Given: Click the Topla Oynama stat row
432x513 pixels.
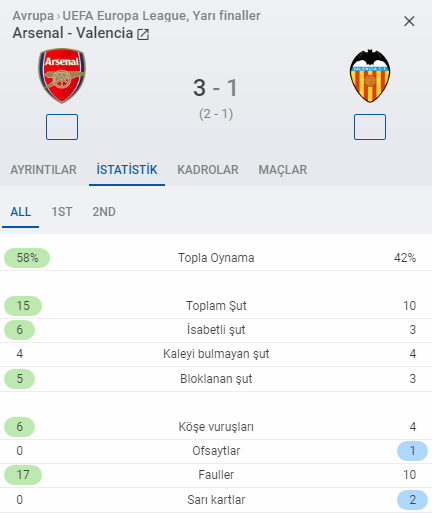Looking at the screenshot, I should point(216,258).
